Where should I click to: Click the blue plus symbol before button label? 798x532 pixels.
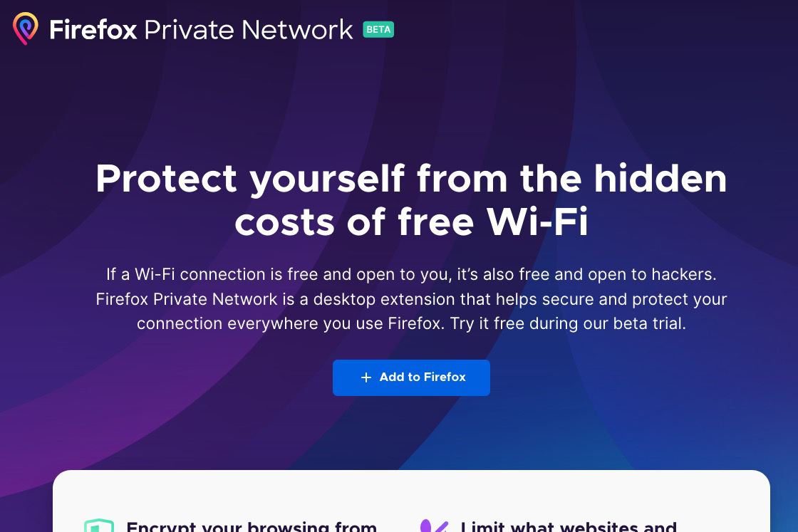tap(366, 377)
